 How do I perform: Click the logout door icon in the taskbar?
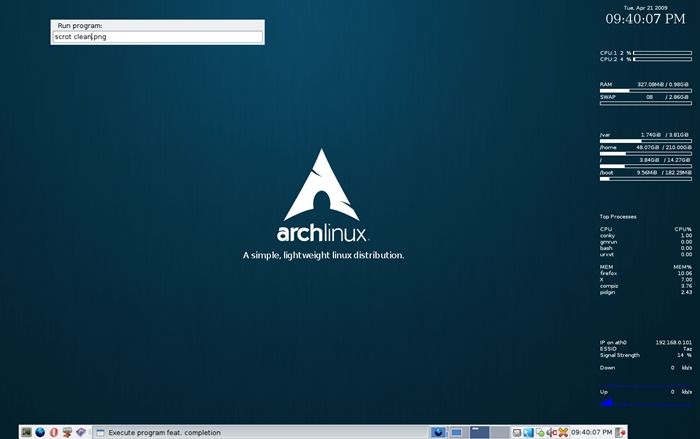click(621, 432)
